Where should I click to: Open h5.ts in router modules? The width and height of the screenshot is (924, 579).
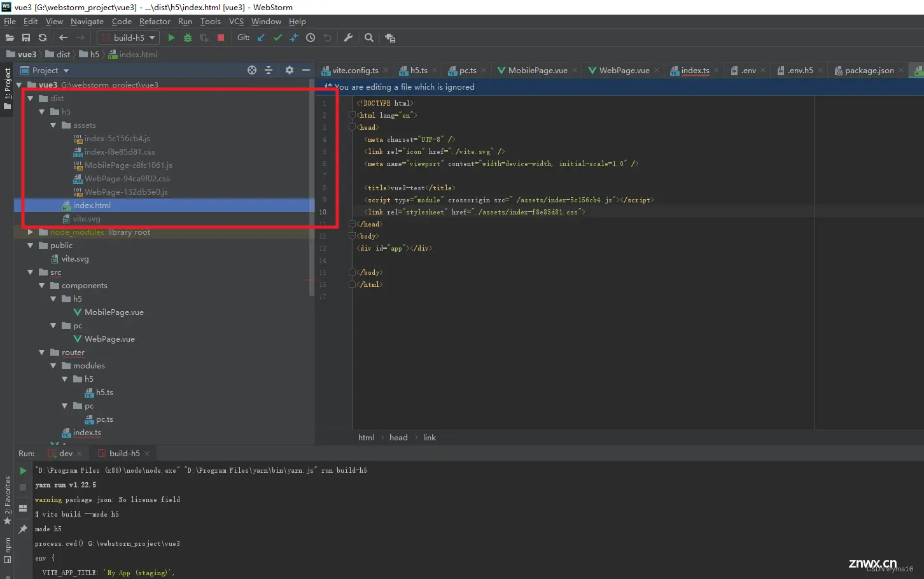click(x=104, y=393)
